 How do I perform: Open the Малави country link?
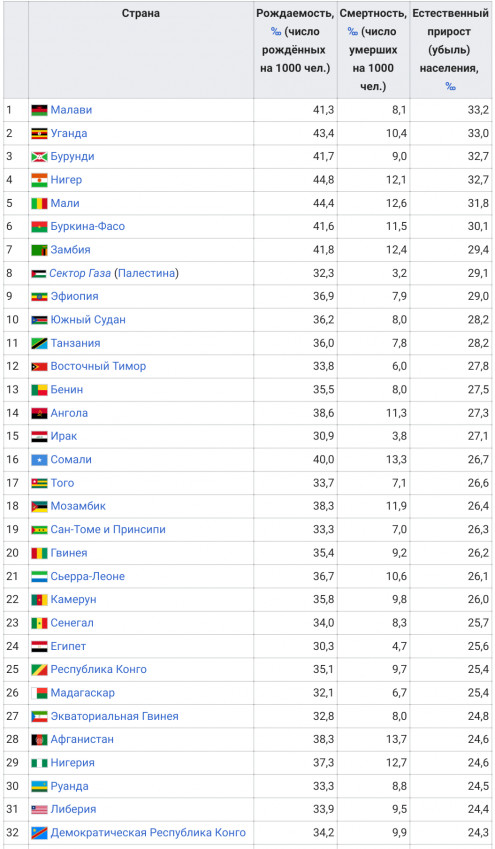(71, 110)
